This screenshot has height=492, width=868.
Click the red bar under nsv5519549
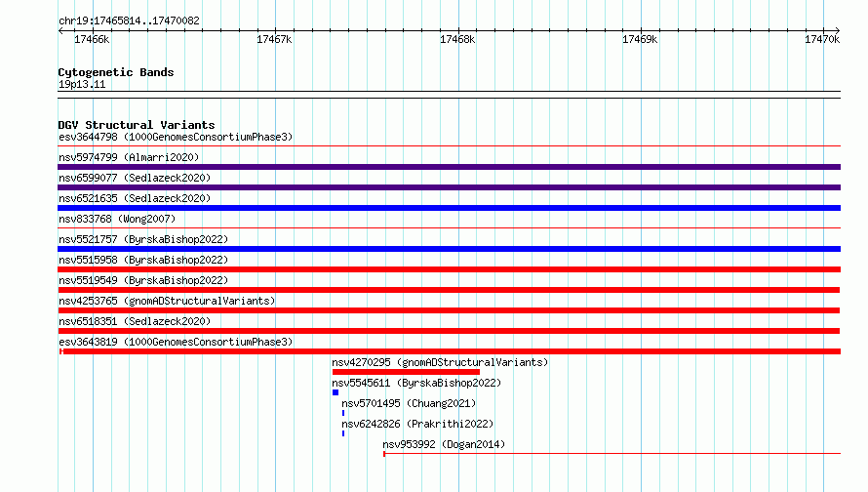click(449, 290)
